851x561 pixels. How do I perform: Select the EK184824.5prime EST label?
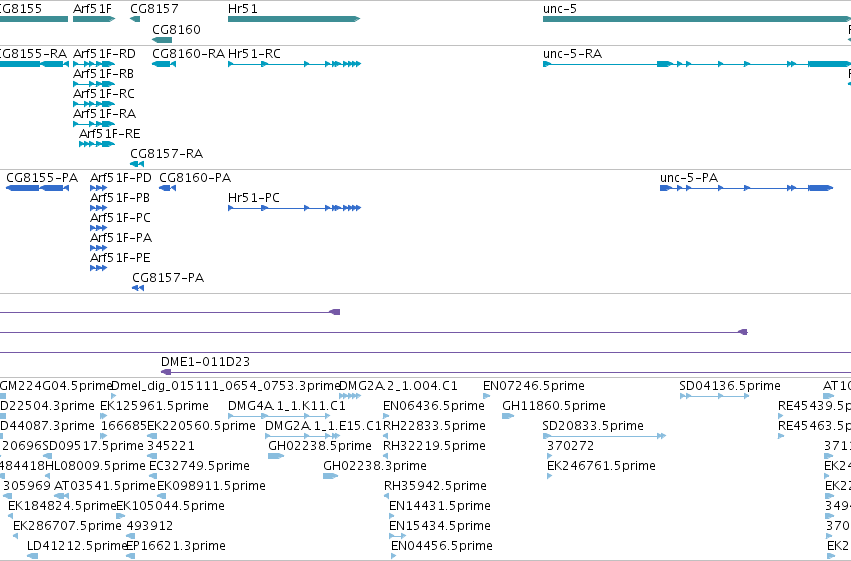click(x=62, y=506)
